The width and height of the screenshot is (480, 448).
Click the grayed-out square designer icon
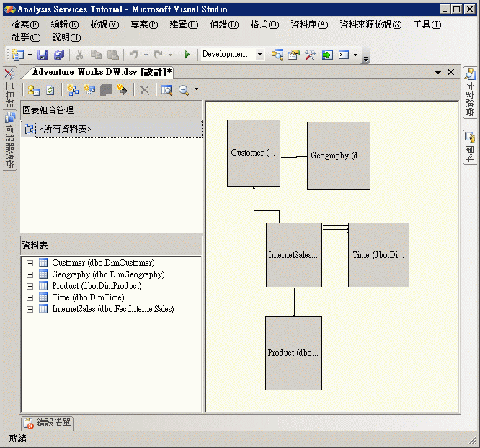click(x=106, y=90)
